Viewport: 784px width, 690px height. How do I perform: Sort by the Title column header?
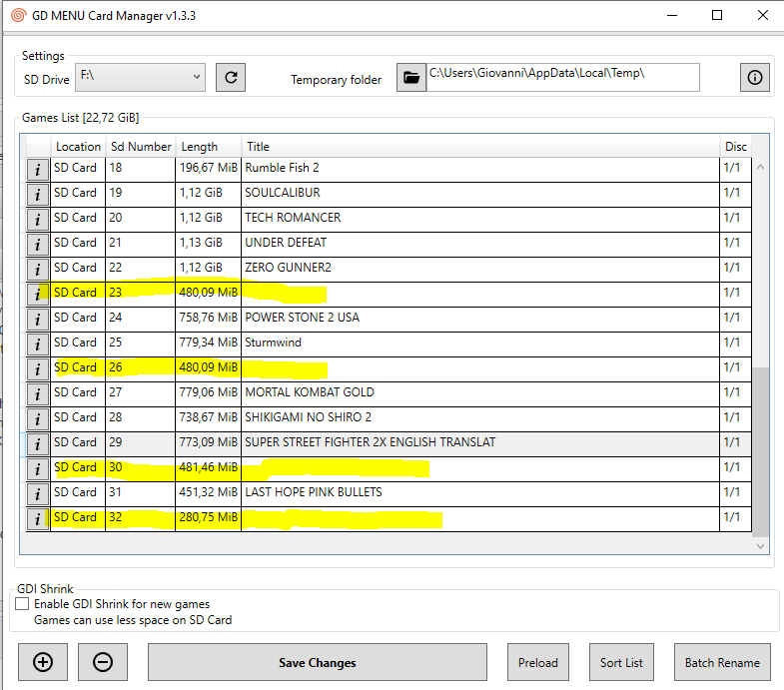click(x=480, y=147)
